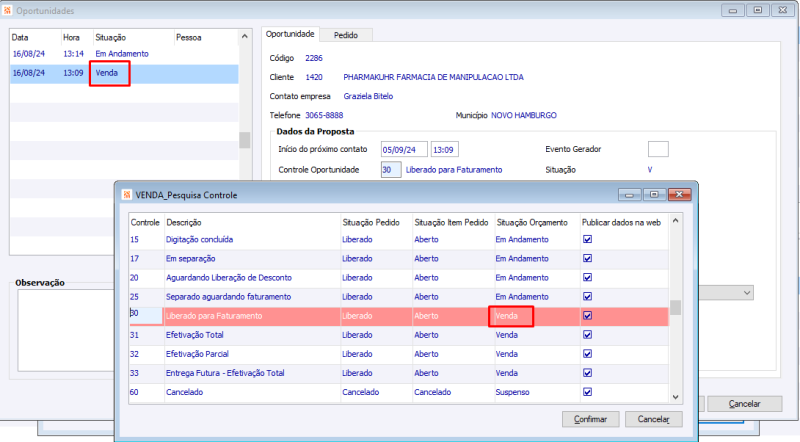Open the dropdown arrow behind the dialog
This screenshot has width=800, height=442.
(747, 293)
